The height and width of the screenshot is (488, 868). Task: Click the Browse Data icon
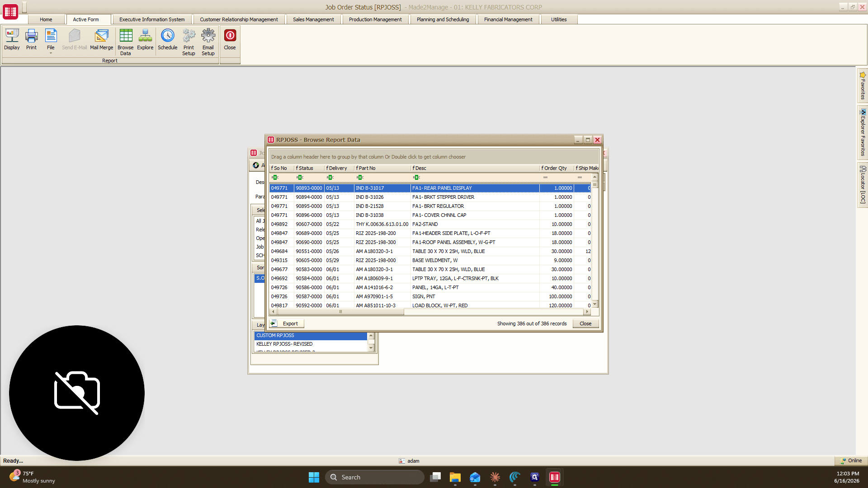pos(126,42)
